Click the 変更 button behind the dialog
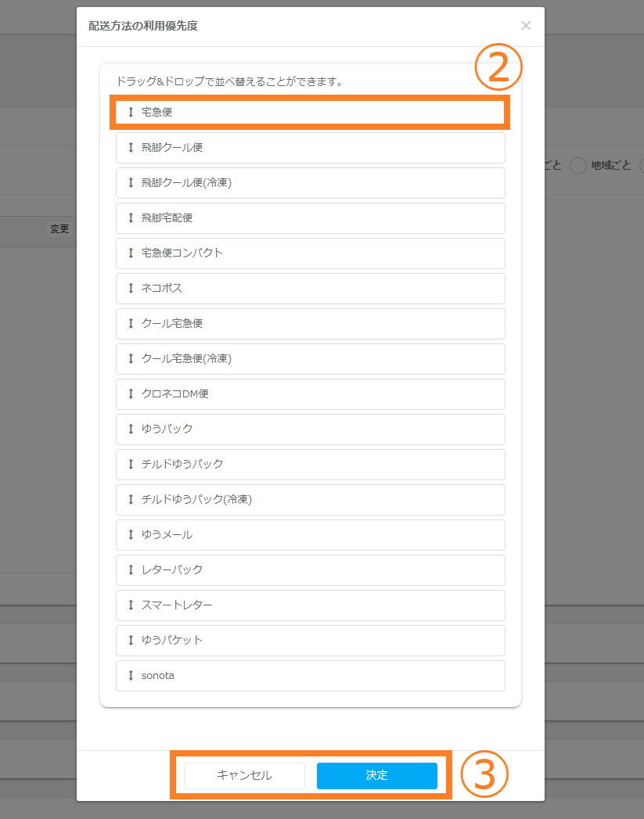The height and width of the screenshot is (819, 644). pyautogui.click(x=59, y=229)
